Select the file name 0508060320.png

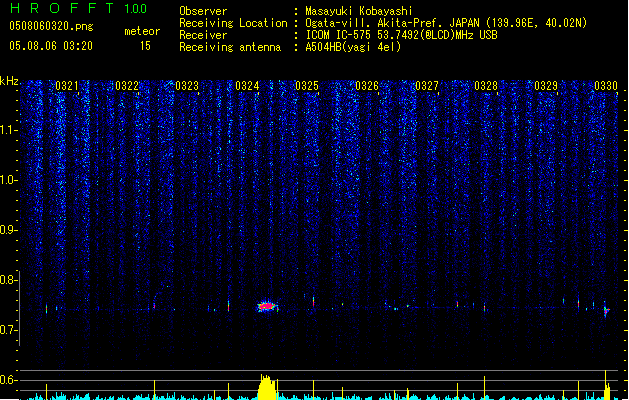(51, 26)
